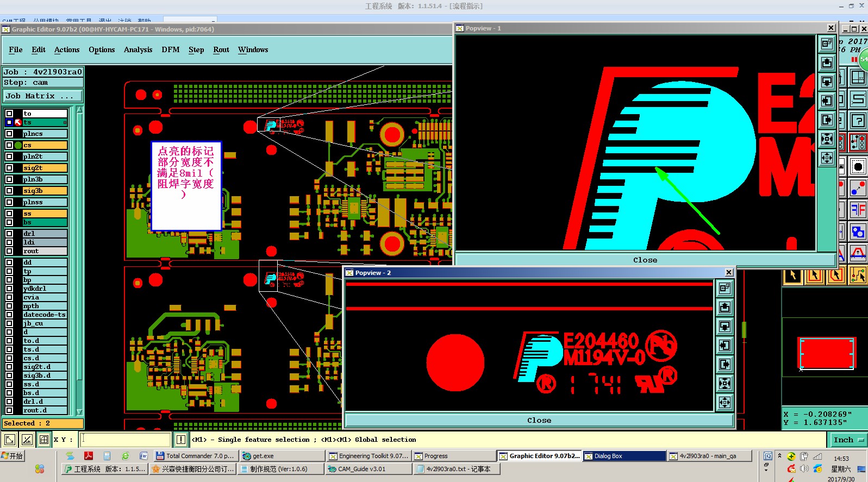Pan right in the Popview 2 window
The width and height of the screenshot is (868, 482).
click(x=725, y=364)
